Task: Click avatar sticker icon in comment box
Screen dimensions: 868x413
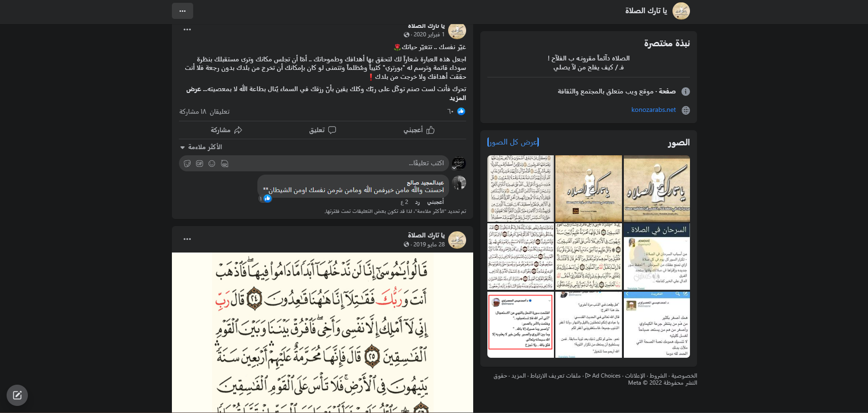Action: [224, 163]
